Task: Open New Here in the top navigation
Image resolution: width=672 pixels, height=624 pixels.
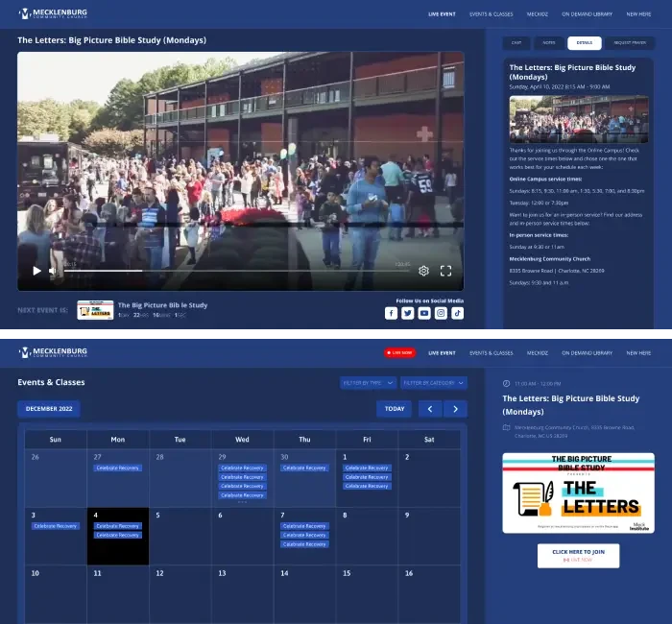Action: 638,14
